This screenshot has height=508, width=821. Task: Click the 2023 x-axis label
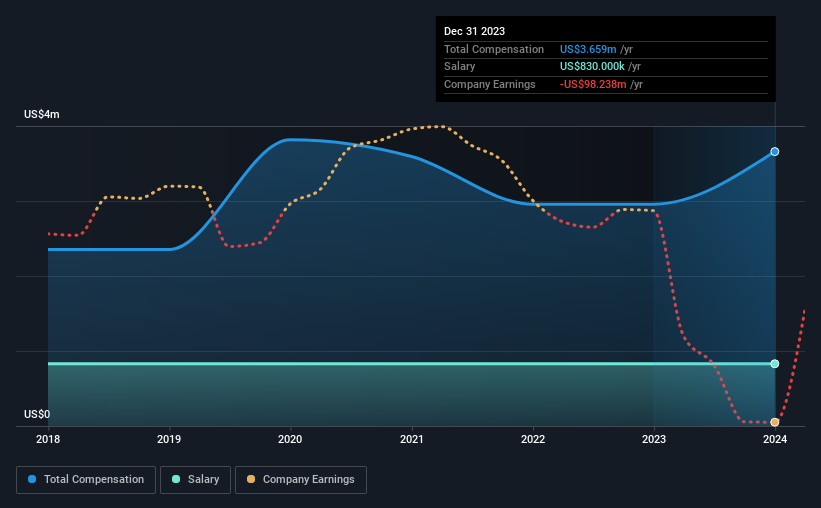tap(654, 439)
